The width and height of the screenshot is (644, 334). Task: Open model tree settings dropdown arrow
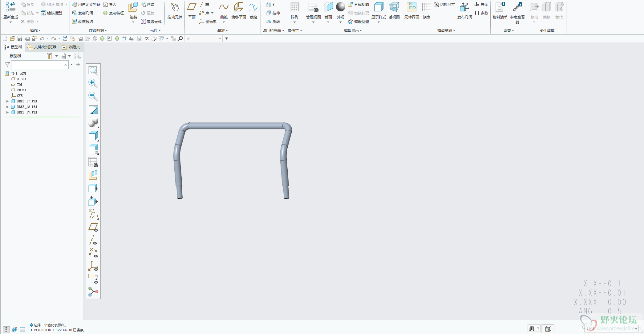coord(56,56)
